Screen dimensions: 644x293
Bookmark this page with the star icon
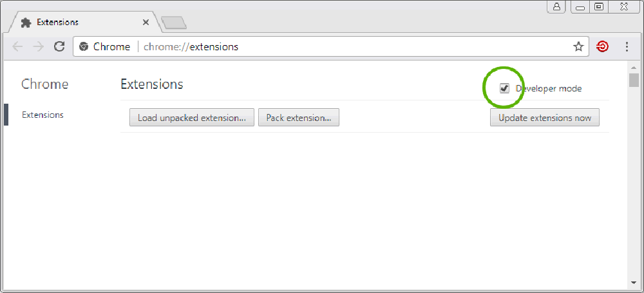pos(578,46)
